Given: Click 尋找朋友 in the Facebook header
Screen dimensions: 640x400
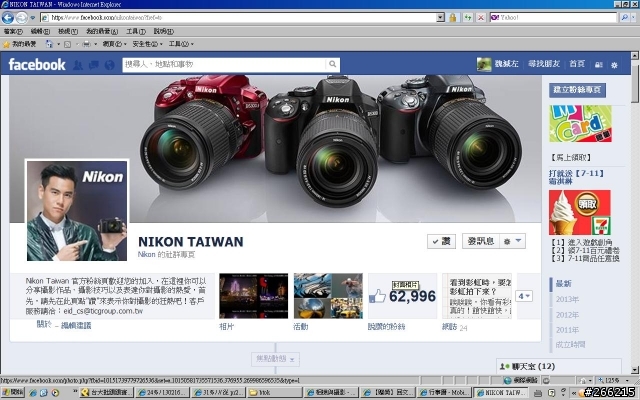Looking at the screenshot, I should point(544,64).
